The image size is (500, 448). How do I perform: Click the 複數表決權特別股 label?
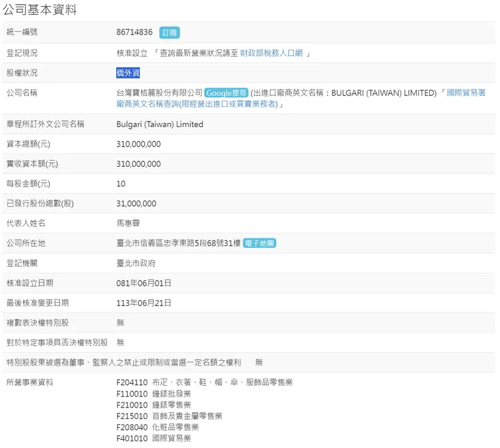(x=38, y=323)
